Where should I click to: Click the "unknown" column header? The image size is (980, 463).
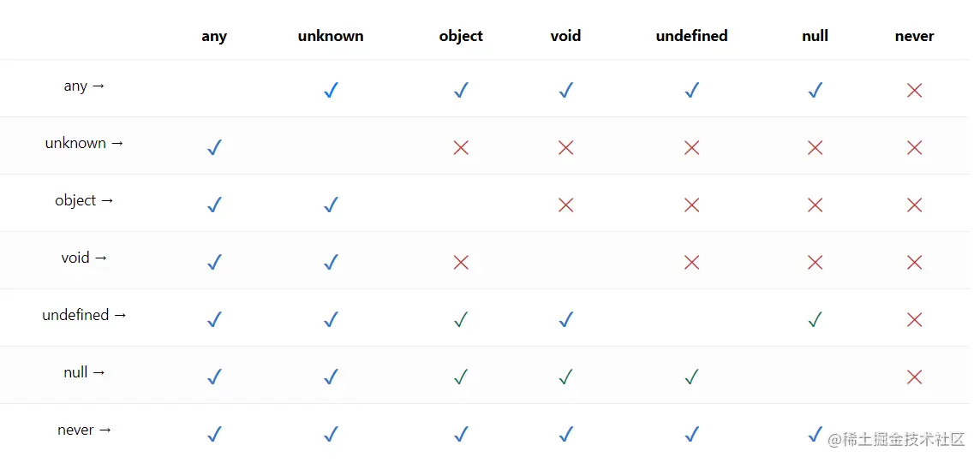click(x=331, y=36)
